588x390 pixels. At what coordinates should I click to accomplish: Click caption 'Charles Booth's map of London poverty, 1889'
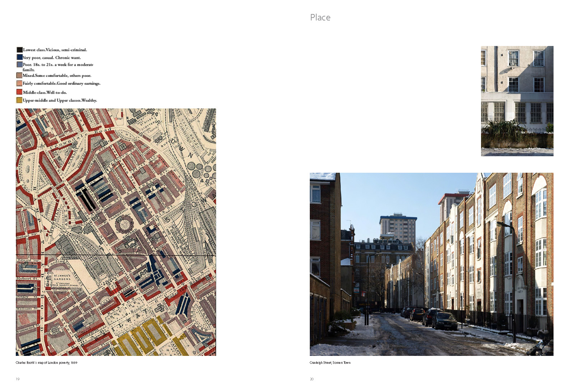[46, 363]
